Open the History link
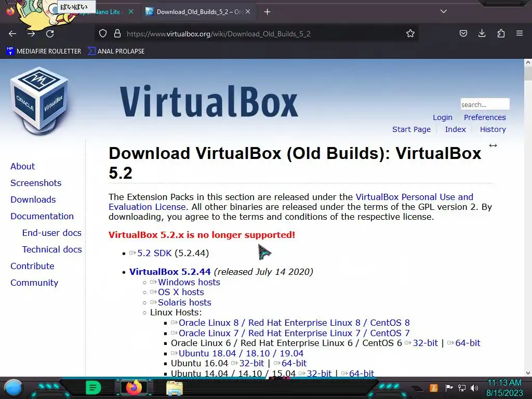The width and height of the screenshot is (532, 399). (493, 129)
